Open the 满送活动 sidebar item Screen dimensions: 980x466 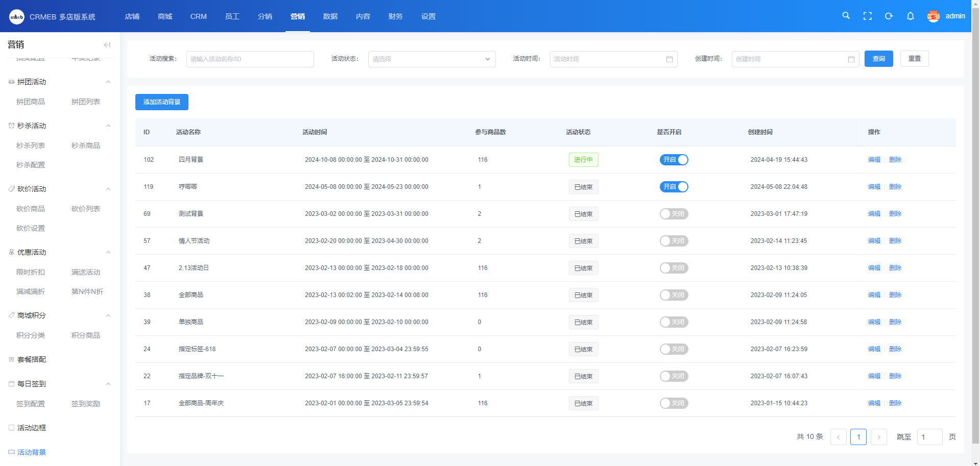coord(86,273)
